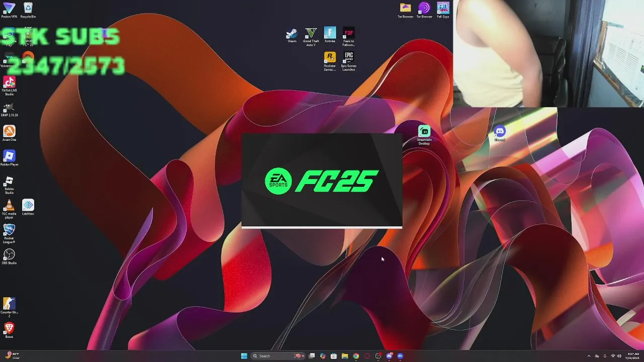Select the Tor Browser folder icon
This screenshot has width=644, height=362.
coord(406,10)
